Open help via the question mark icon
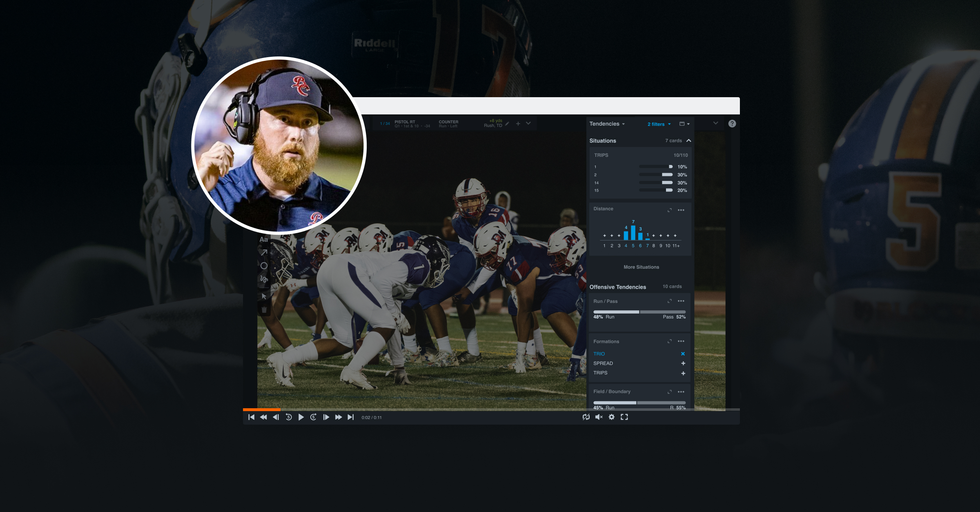 pos(732,123)
